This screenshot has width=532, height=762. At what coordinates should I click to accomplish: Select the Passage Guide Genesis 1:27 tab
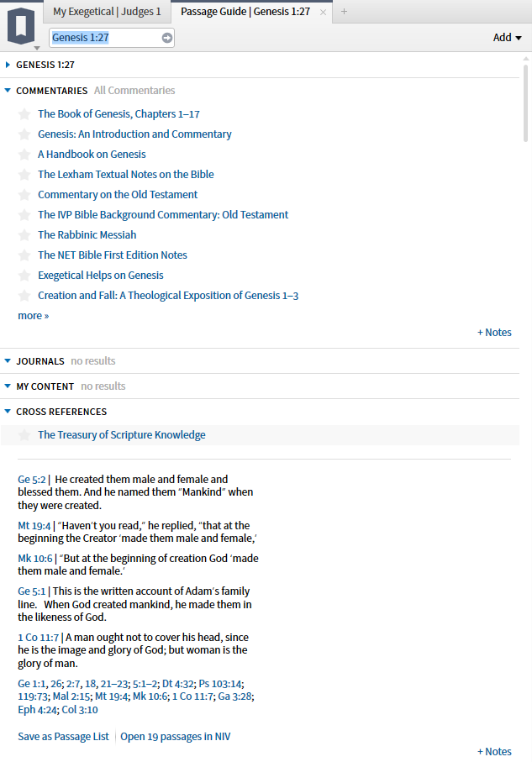(244, 12)
